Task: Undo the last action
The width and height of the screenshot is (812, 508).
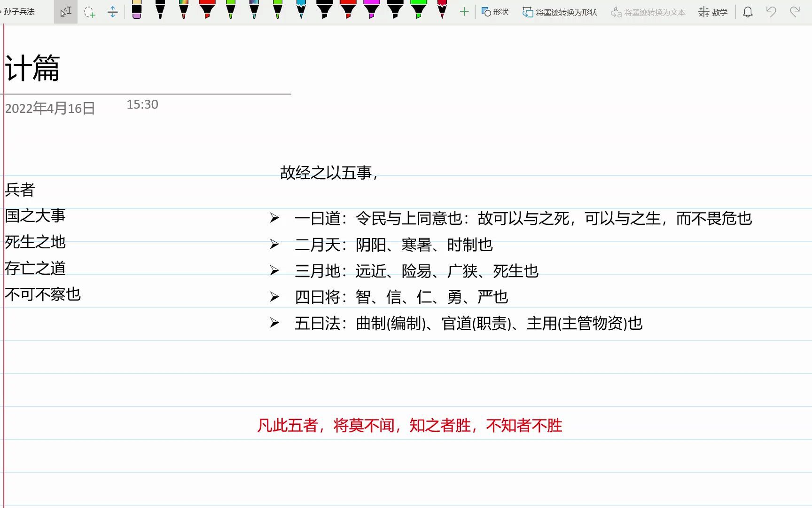Action: pos(771,12)
